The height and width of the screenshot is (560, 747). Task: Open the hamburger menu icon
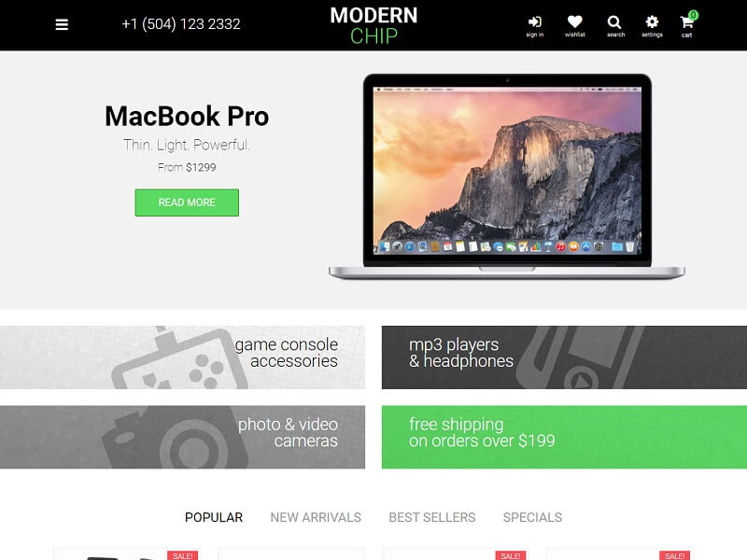click(62, 24)
